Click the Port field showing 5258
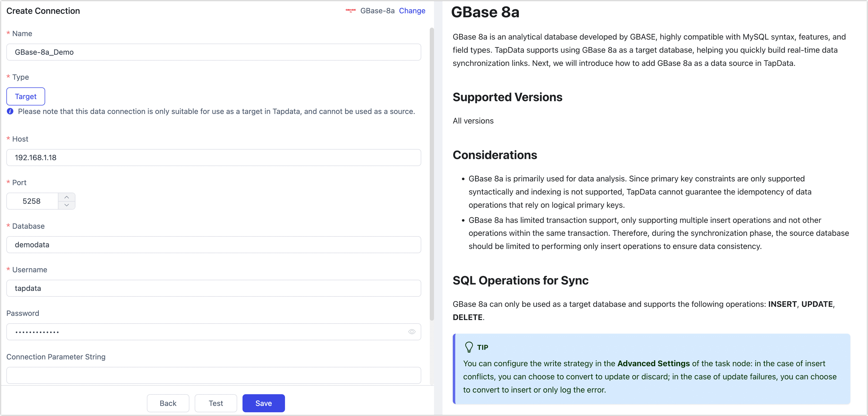868x416 pixels. (x=32, y=201)
